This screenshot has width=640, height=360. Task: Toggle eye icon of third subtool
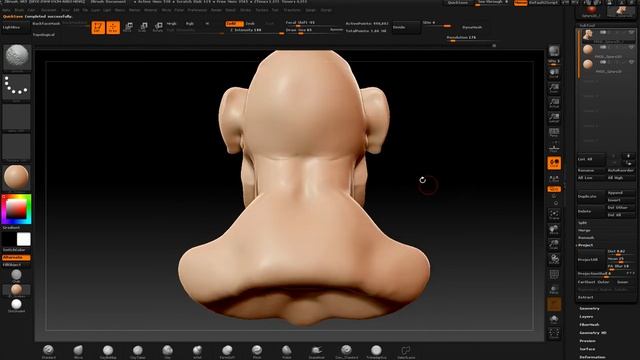point(631,62)
